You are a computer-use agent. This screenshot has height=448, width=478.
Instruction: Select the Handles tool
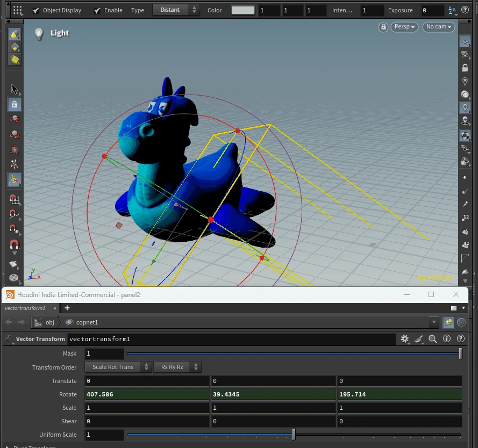(15, 180)
